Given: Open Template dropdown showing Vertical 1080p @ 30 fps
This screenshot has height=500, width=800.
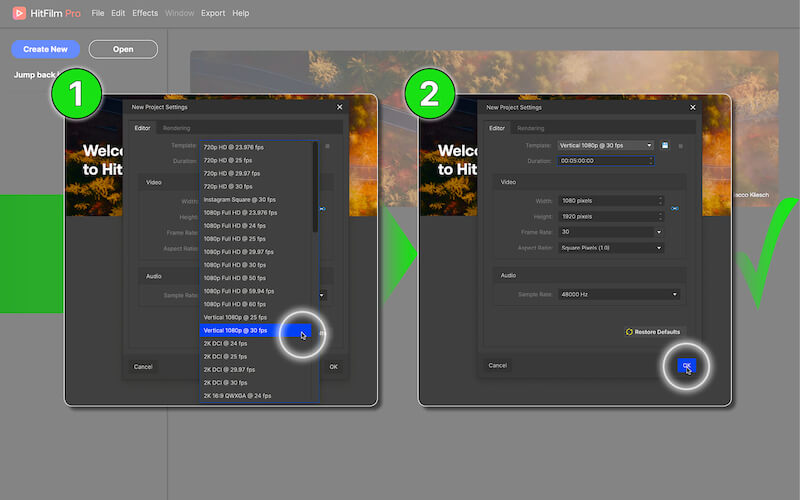Looking at the screenshot, I should click(606, 145).
